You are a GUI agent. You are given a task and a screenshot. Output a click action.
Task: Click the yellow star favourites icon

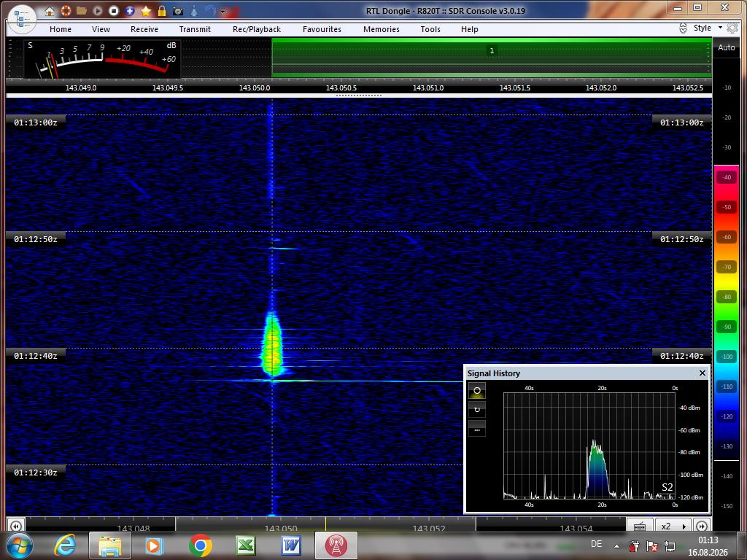[x=146, y=10]
